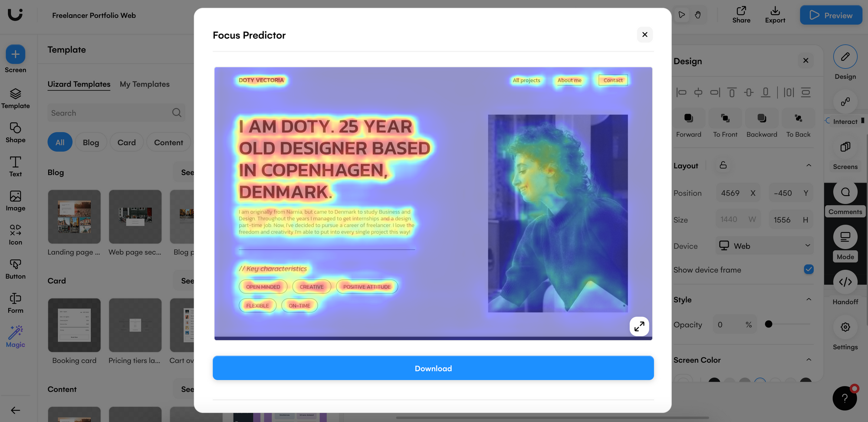The image size is (868, 422).
Task: Open the Device dropdown showing Web
Action: tap(764, 246)
